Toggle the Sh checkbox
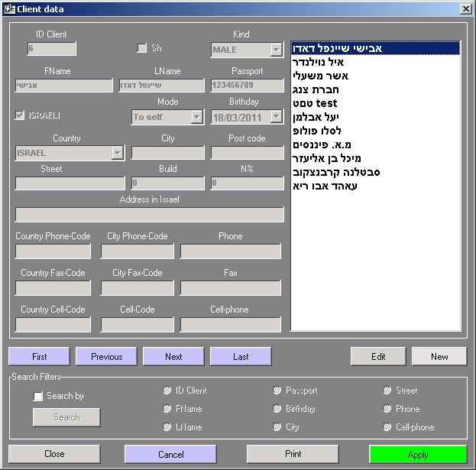 point(141,48)
